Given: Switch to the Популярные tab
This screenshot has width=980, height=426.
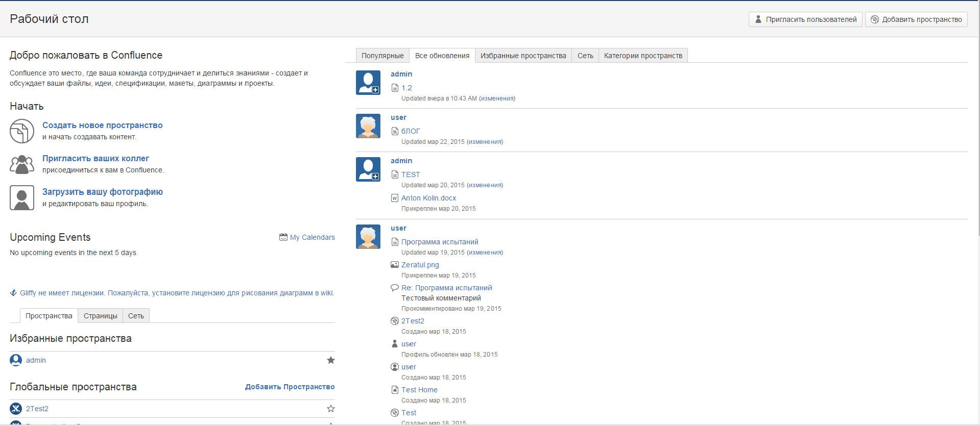Looking at the screenshot, I should coord(382,56).
